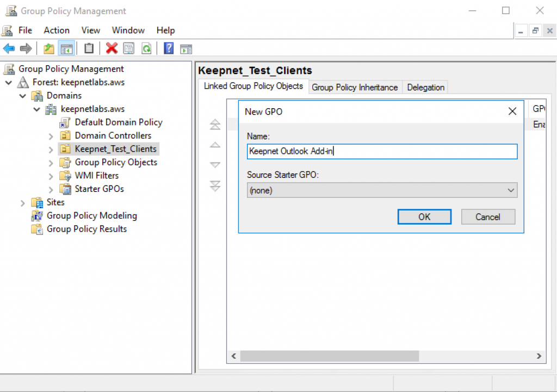
Task: Click the WMI Filters folder icon
Action: click(65, 176)
